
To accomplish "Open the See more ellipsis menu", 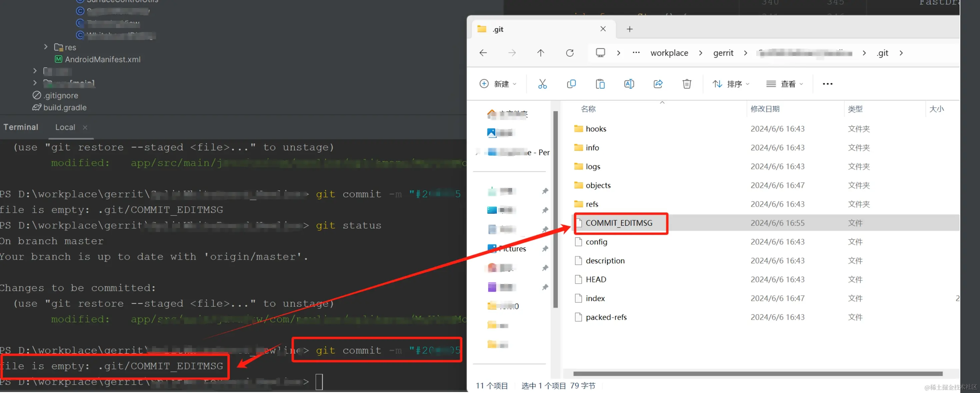I will tap(827, 84).
